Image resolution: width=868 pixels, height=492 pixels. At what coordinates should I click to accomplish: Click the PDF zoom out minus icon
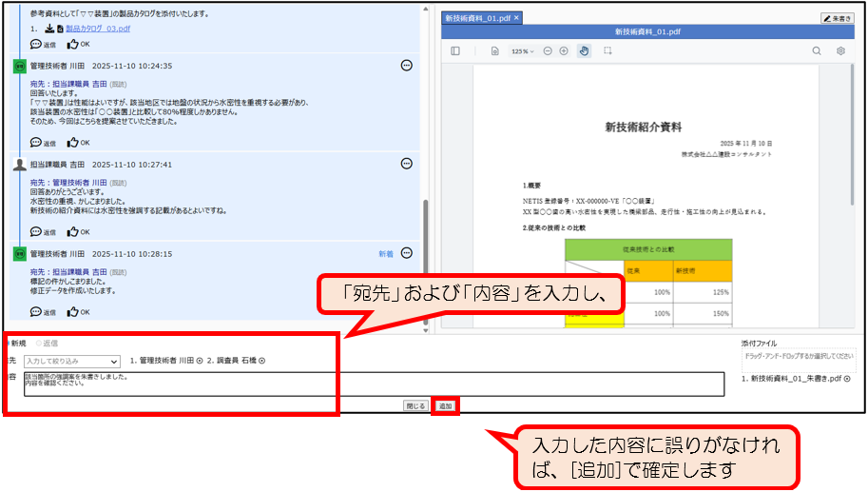tap(548, 50)
